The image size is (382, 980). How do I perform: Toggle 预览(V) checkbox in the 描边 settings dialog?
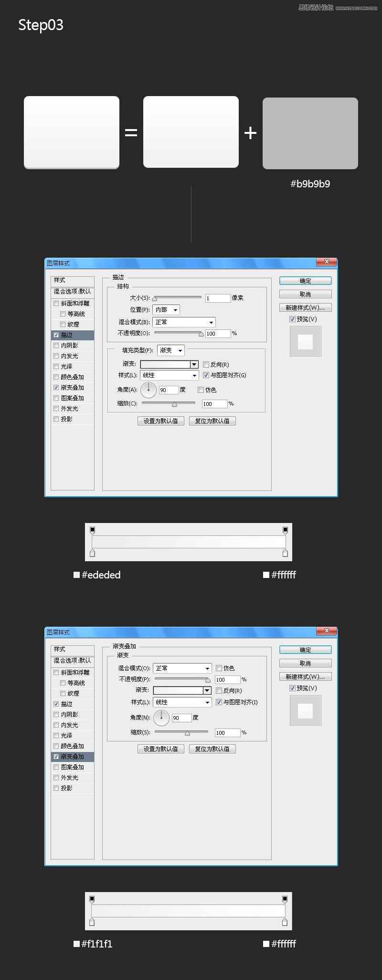(292, 319)
